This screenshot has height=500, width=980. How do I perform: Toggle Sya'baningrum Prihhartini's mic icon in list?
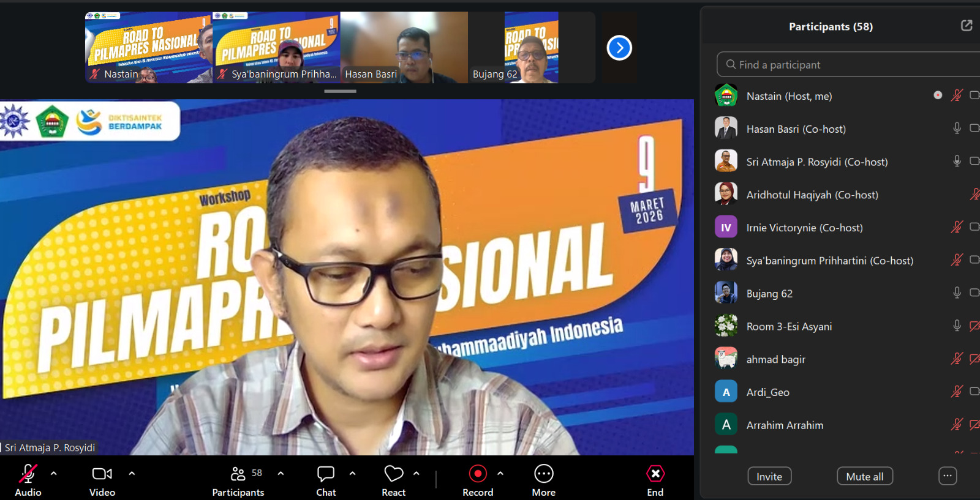coord(957,260)
